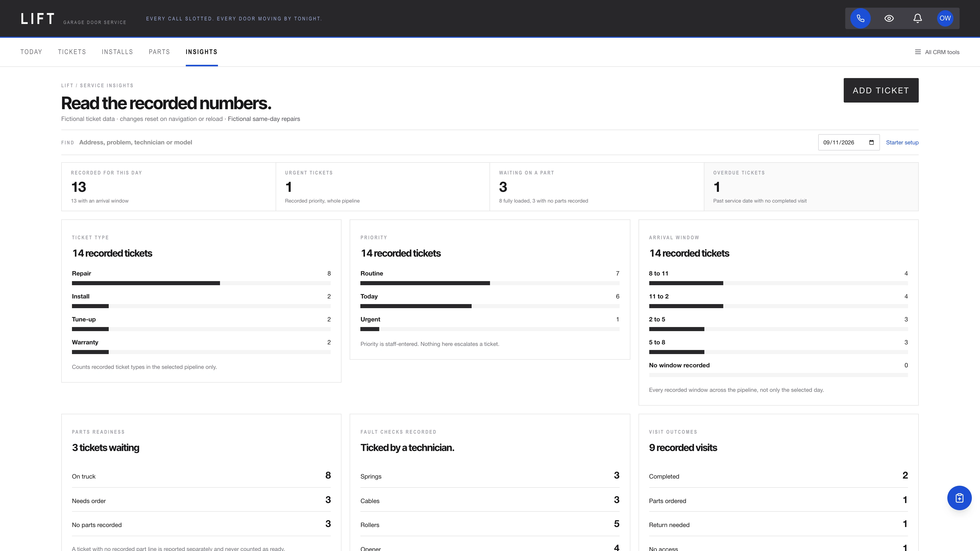Click the On truck parts row
This screenshot has height=551, width=980.
tap(201, 476)
